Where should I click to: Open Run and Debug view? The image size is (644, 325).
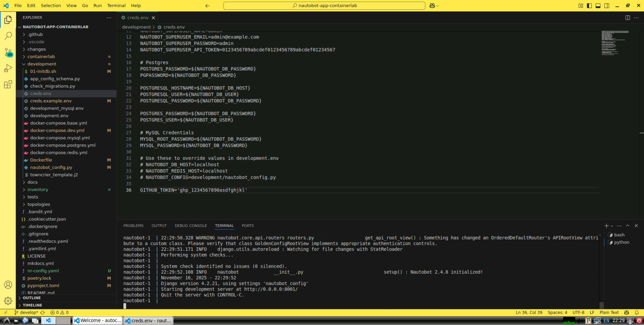point(8,68)
